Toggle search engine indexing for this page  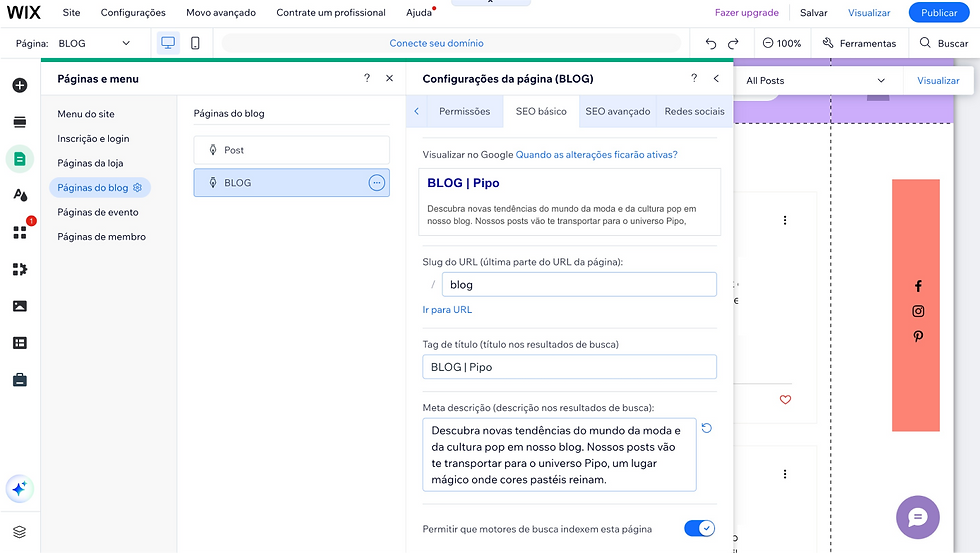click(699, 529)
